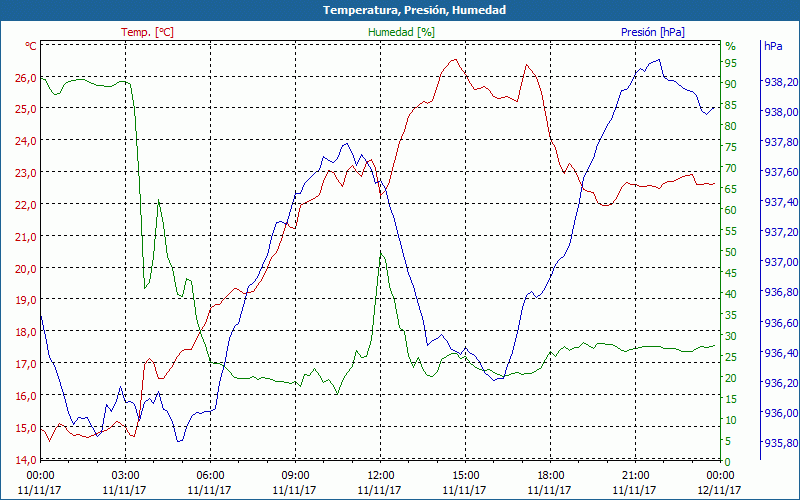Click the '90' humidity axis value
Image resolution: width=800 pixels, height=500 pixels.
[x=731, y=84]
